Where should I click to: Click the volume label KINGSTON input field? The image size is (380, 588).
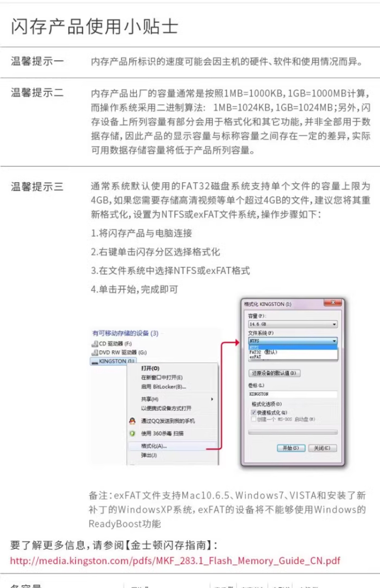[293, 394]
